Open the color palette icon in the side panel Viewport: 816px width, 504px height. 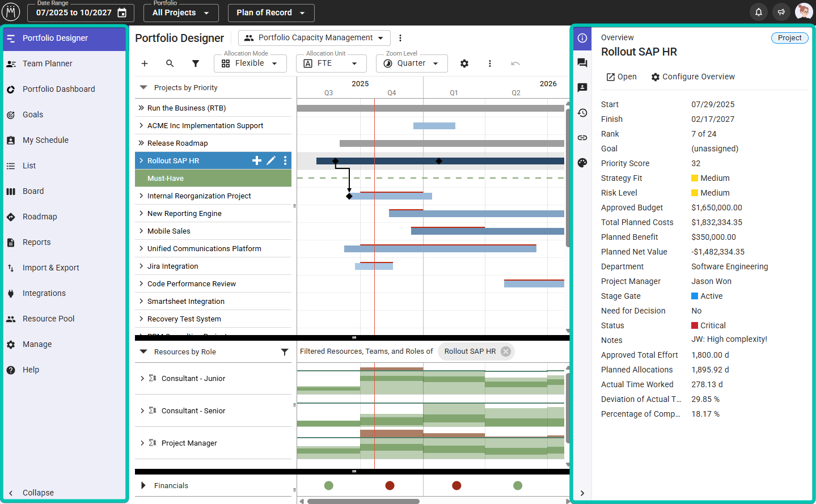(582, 163)
